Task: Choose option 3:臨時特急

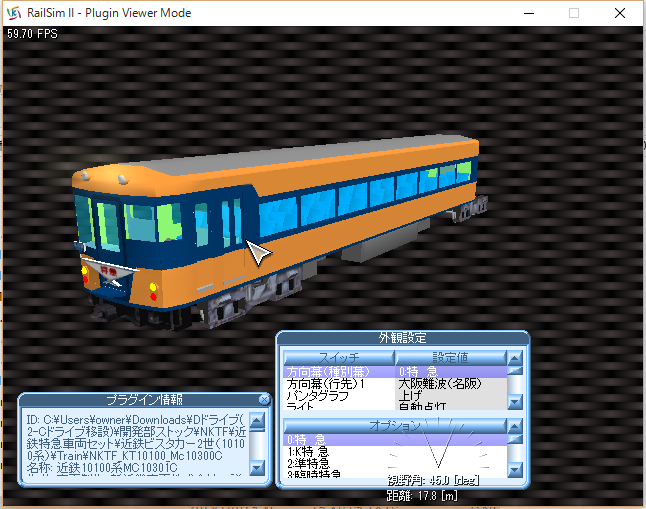Action: tap(395, 474)
